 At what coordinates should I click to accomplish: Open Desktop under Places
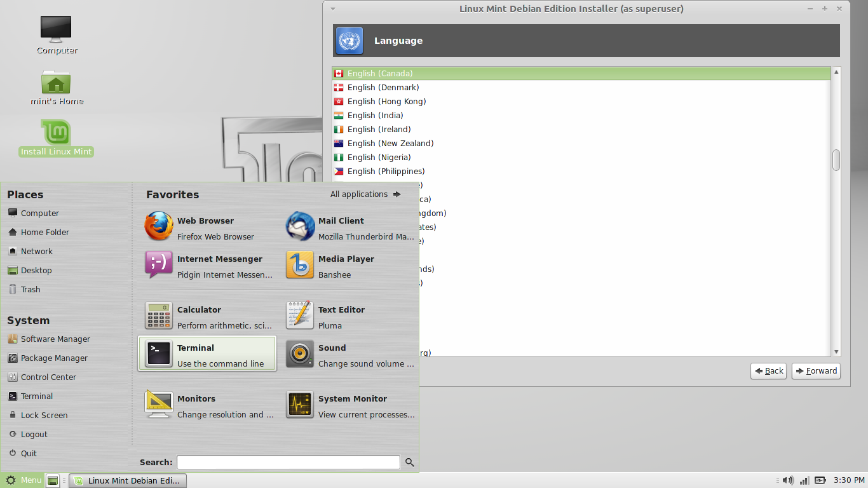(x=30, y=271)
